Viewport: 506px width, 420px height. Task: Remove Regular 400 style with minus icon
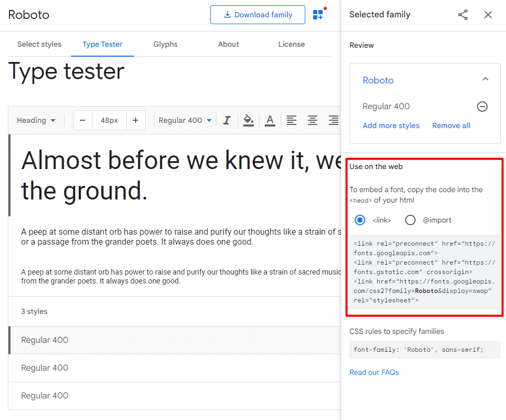[x=482, y=107]
